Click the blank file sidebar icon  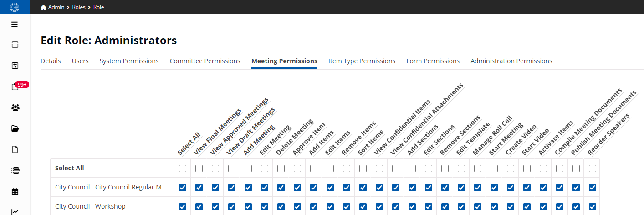pos(15,149)
